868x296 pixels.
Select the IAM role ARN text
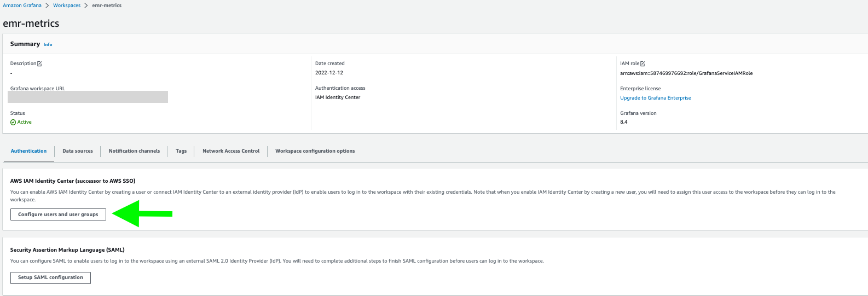tap(686, 73)
